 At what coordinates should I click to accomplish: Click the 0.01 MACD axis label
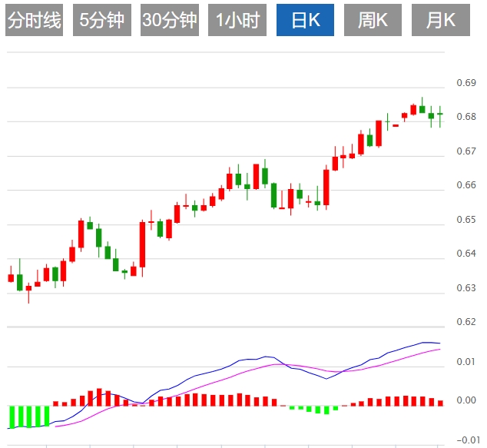pos(465,361)
